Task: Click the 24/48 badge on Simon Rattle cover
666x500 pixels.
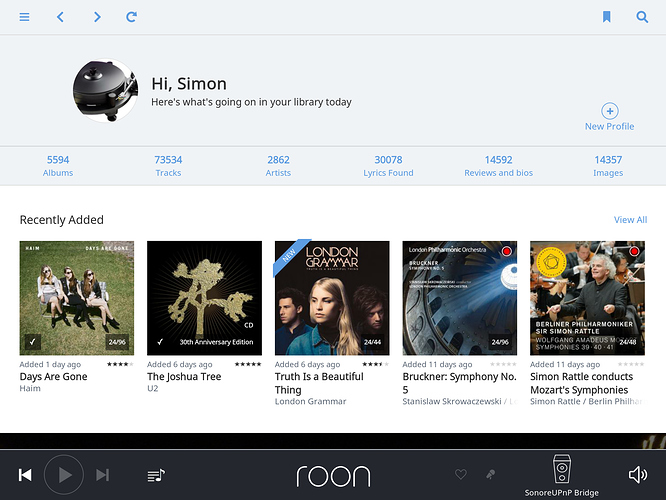Action: coord(628,342)
